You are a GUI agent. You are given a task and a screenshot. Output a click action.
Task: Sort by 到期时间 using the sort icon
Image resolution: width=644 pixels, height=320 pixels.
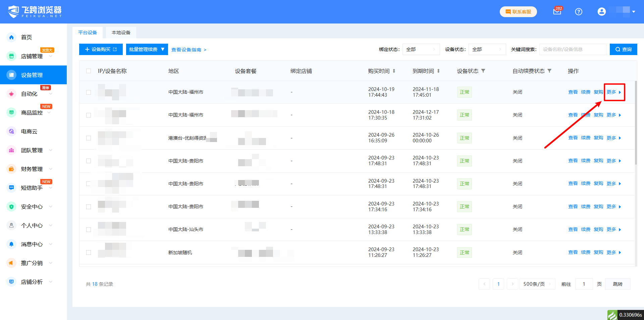click(438, 71)
